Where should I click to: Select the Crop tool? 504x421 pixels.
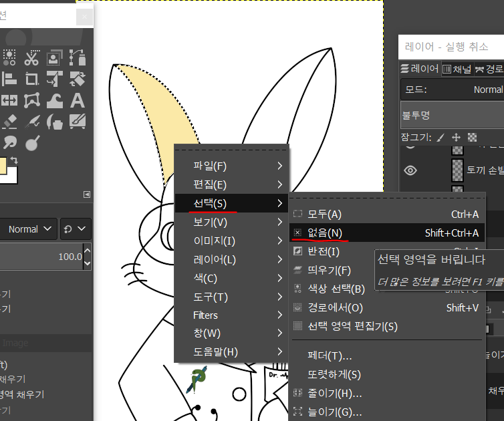(x=32, y=79)
